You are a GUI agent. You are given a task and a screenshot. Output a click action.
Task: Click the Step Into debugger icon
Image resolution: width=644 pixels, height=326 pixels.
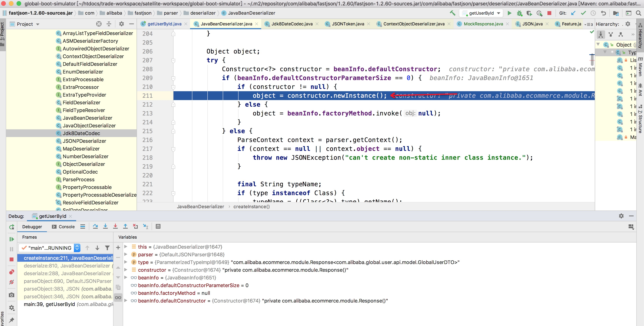coord(105,227)
